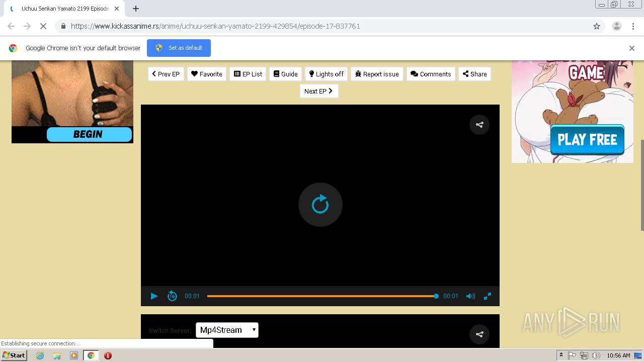Report an issue with this video

pyautogui.click(x=377, y=74)
